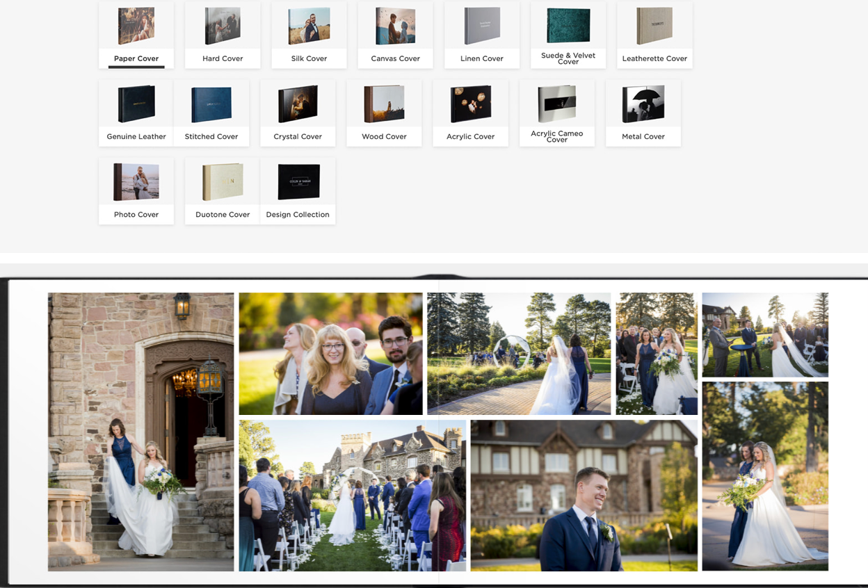This screenshot has height=588, width=868.
Task: Select the blue Stitched Cover
Action: 211,113
